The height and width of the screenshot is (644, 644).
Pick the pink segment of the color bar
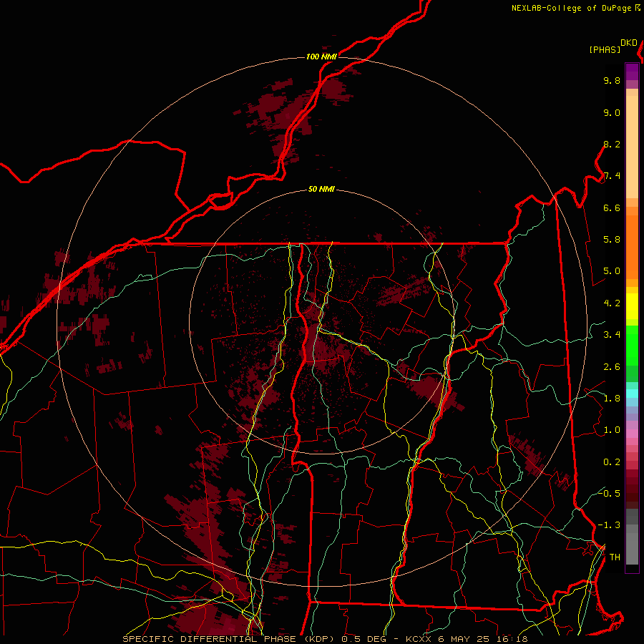(632, 434)
